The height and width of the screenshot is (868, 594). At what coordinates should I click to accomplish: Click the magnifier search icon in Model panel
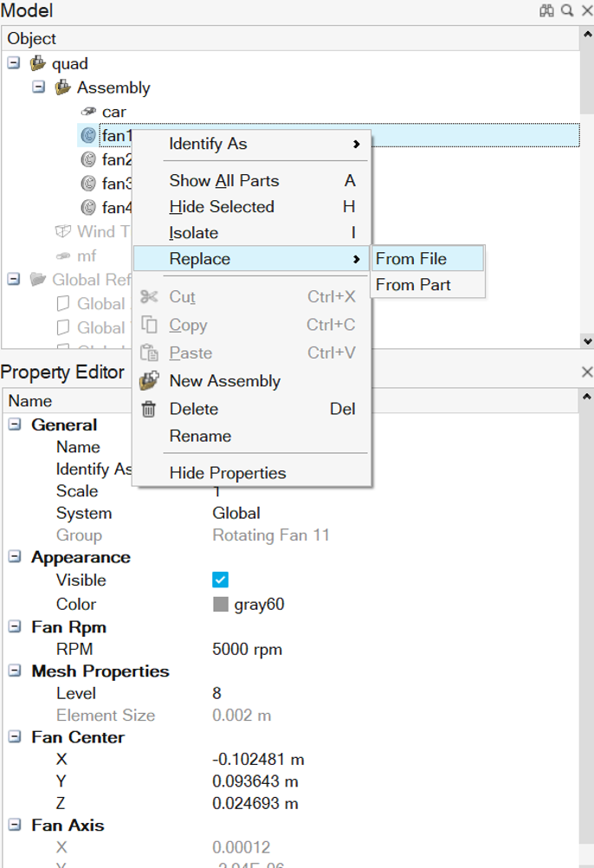(566, 10)
